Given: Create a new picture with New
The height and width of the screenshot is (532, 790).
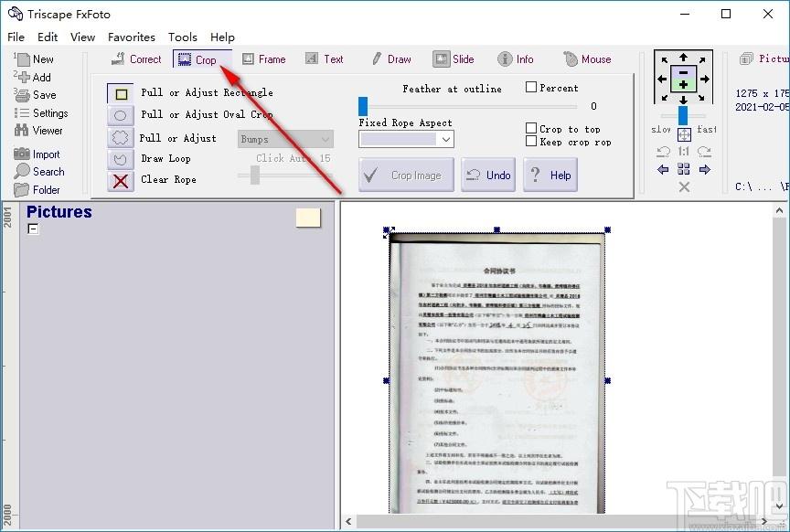Looking at the screenshot, I should point(36,59).
